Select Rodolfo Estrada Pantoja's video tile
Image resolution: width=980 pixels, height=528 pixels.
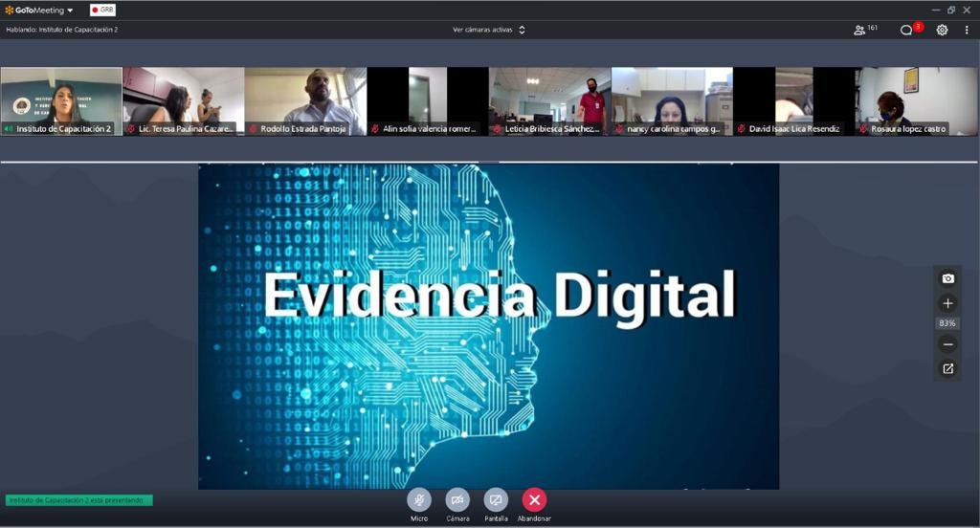(305, 99)
